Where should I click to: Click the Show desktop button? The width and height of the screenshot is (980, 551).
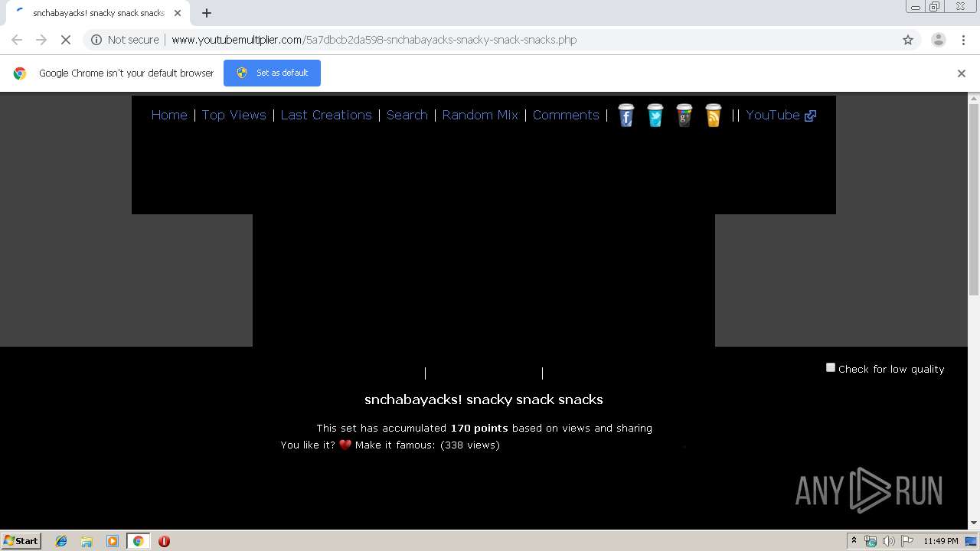click(971, 541)
